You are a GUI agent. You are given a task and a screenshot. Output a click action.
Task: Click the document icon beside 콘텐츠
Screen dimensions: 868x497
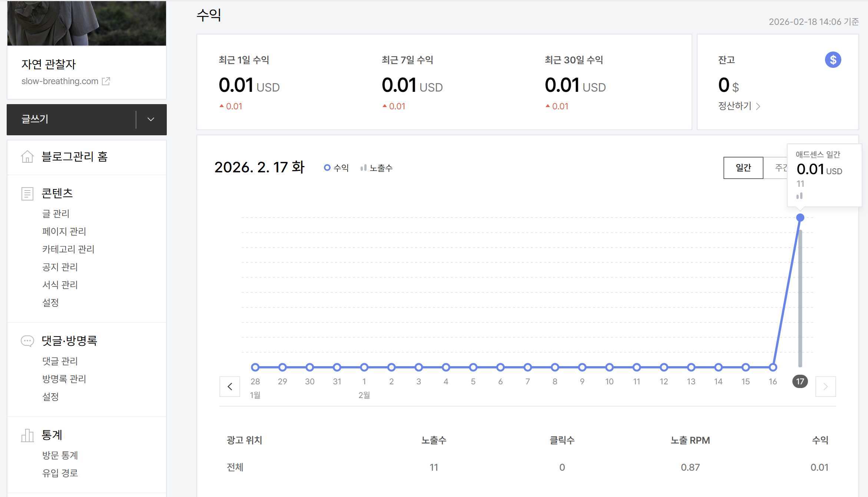[x=27, y=193]
